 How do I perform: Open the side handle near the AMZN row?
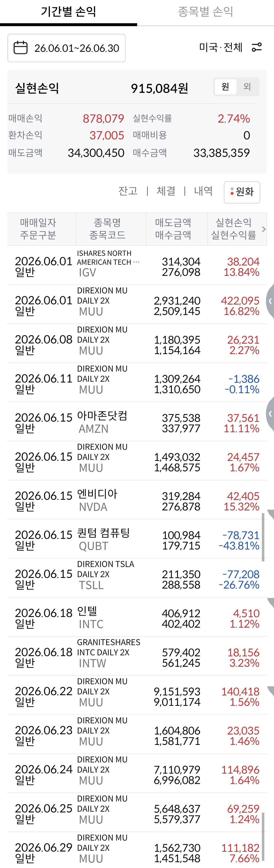[x=270, y=413]
